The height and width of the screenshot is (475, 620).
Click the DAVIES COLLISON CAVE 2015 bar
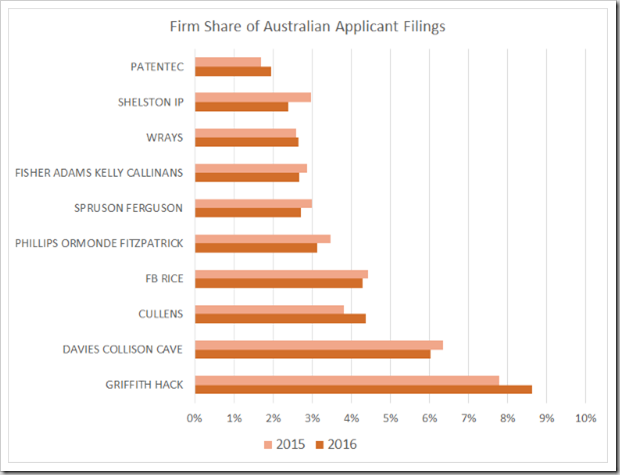[319, 345]
